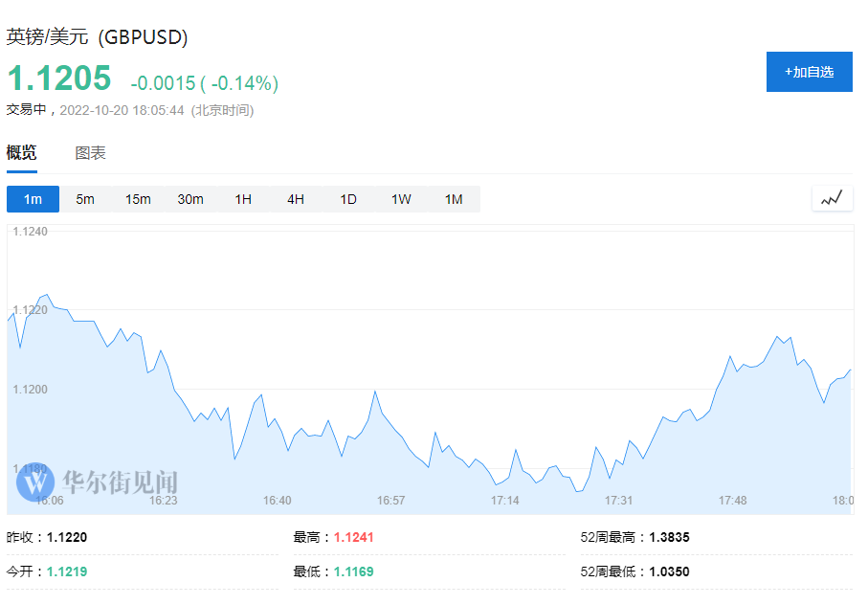Open the 图表 tab
This screenshot has height=605, width=868.
click(91, 153)
